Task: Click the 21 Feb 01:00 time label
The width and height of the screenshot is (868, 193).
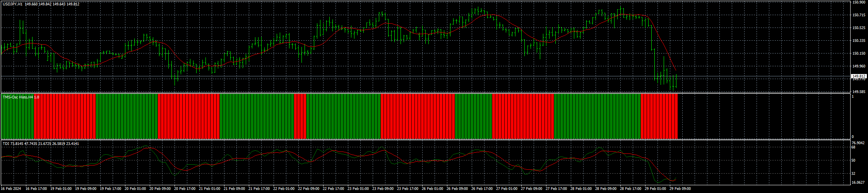Action: coord(209,189)
